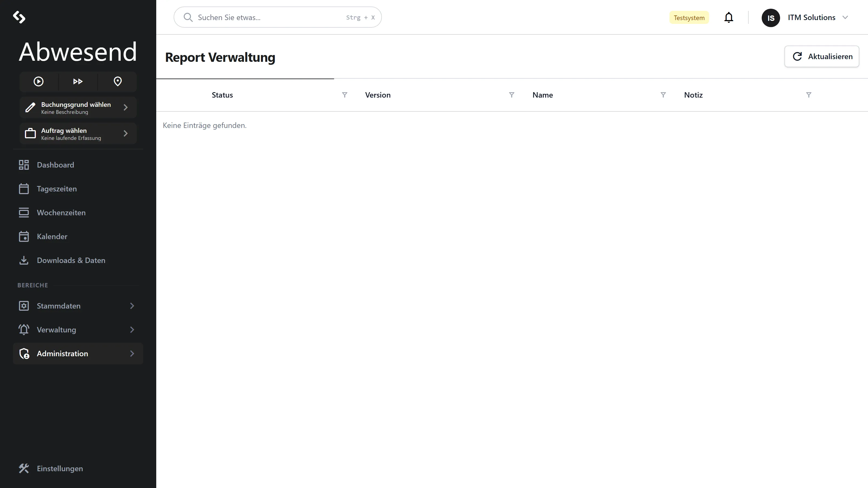This screenshot has width=868, height=488.
Task: Click the download arrow icon
Action: [x=24, y=260]
